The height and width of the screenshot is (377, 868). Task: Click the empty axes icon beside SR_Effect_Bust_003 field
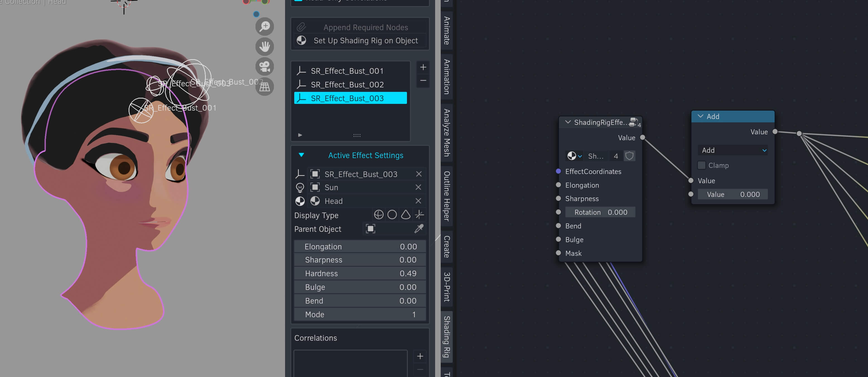pyautogui.click(x=300, y=174)
